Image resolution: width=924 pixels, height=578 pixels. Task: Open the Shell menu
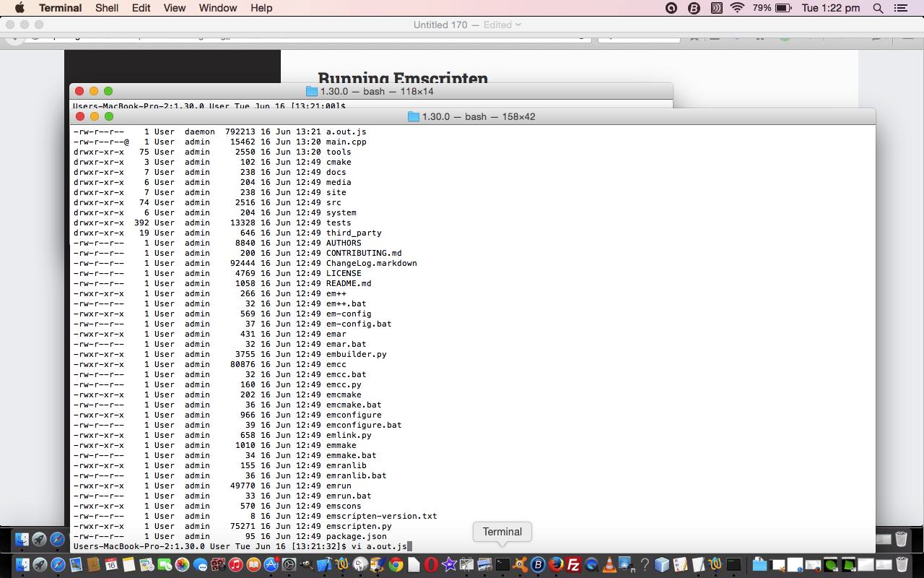point(107,8)
